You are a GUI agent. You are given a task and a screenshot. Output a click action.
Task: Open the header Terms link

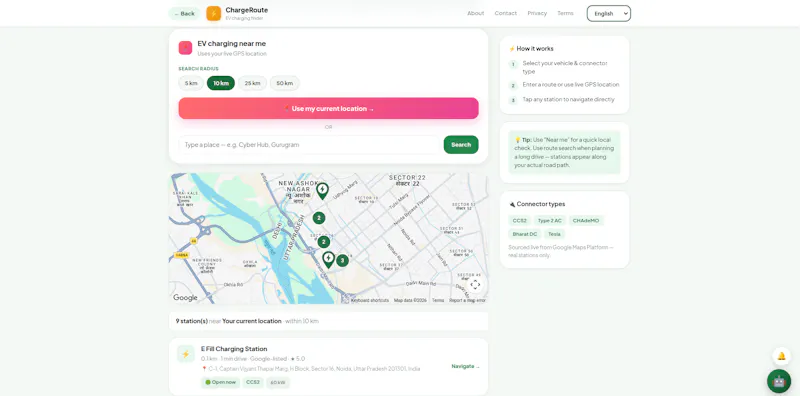565,13
